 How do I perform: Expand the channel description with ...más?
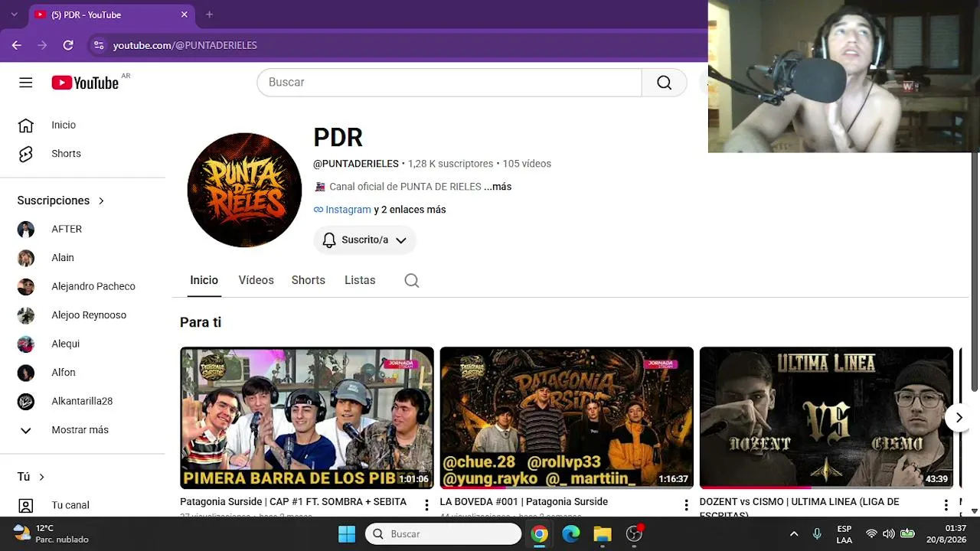point(498,187)
